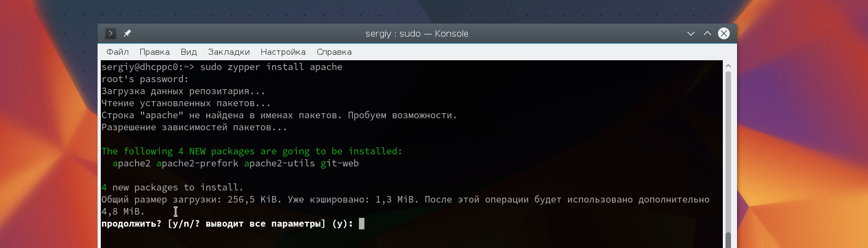
Task: Click the cursor block after the (y): prompt
Action: [362, 223]
